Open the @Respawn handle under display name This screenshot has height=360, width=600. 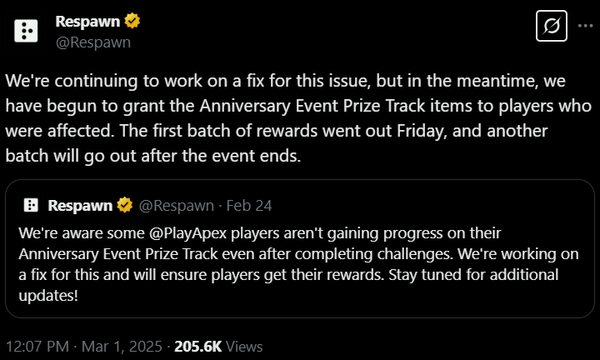(x=93, y=42)
